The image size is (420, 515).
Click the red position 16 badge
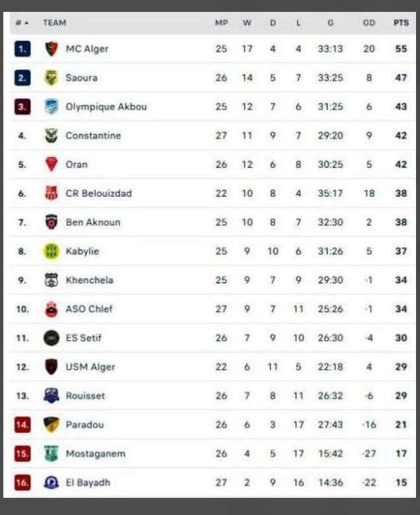point(22,483)
